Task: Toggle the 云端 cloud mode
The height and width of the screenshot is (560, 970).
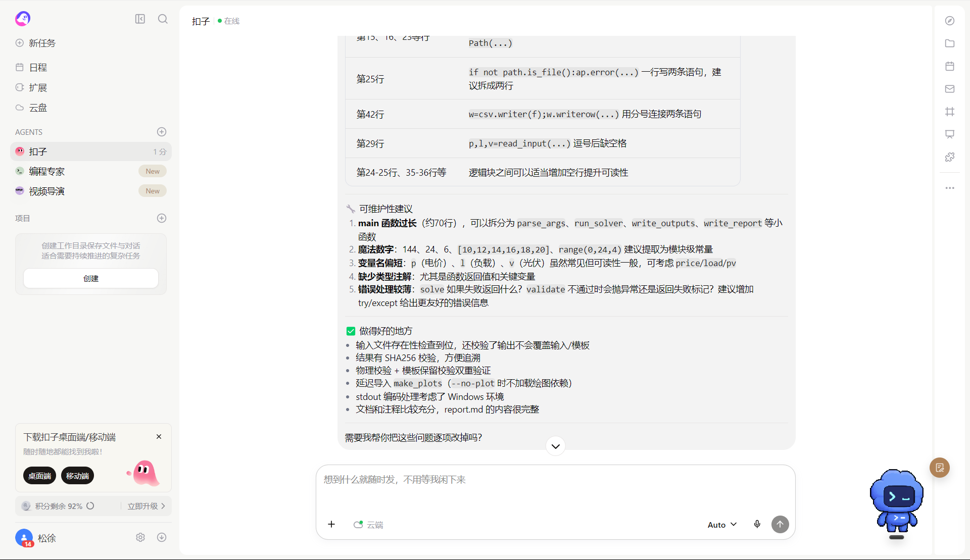Action: 368,525
